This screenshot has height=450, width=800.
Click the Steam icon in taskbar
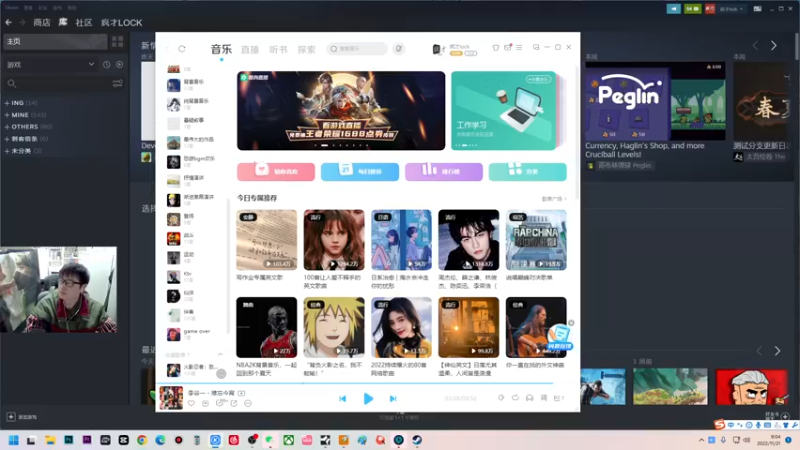417,440
